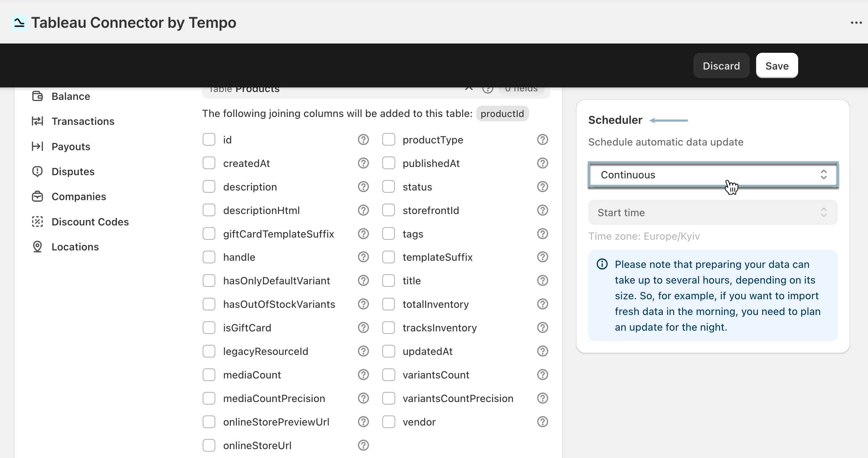
Task: Select the Locations pin icon
Action: [x=38, y=246]
